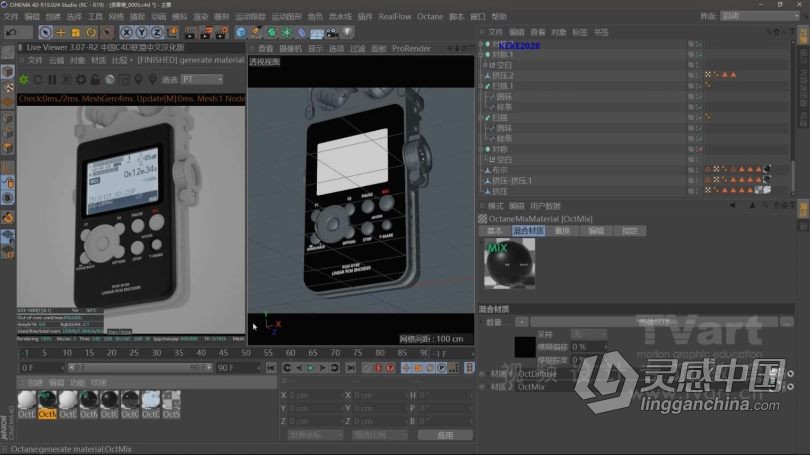Switch to 基本 tab in attributes
Viewport: 810px width, 455px height.
tap(494, 231)
